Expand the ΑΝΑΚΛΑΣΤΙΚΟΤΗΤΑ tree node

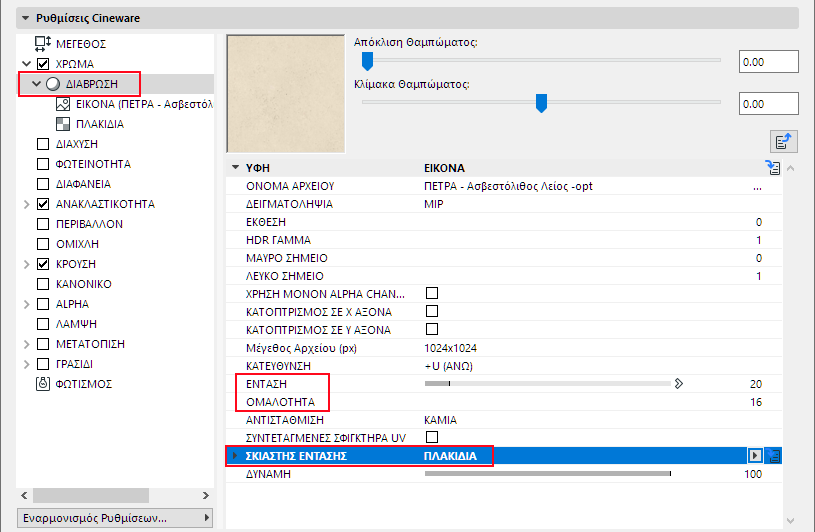click(27, 204)
